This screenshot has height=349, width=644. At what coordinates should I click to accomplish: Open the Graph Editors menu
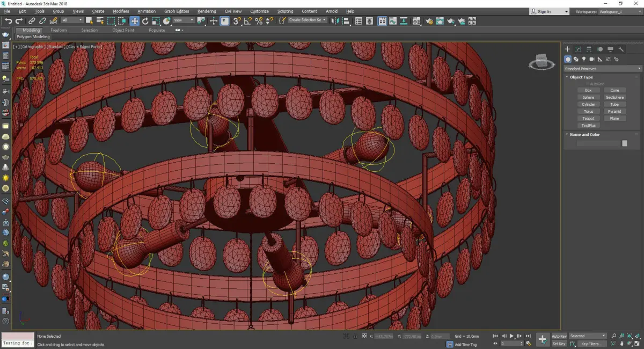(x=177, y=11)
